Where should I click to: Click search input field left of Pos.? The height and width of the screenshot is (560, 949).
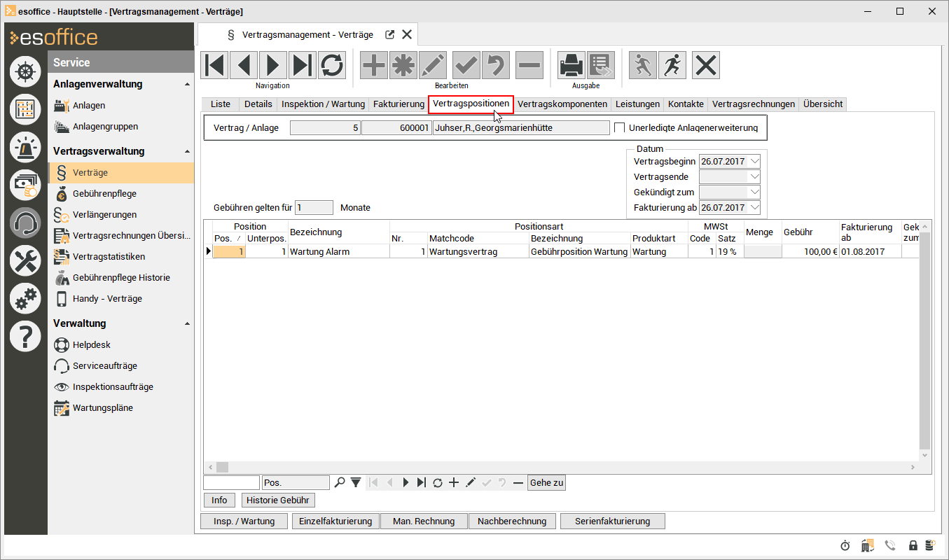point(231,482)
